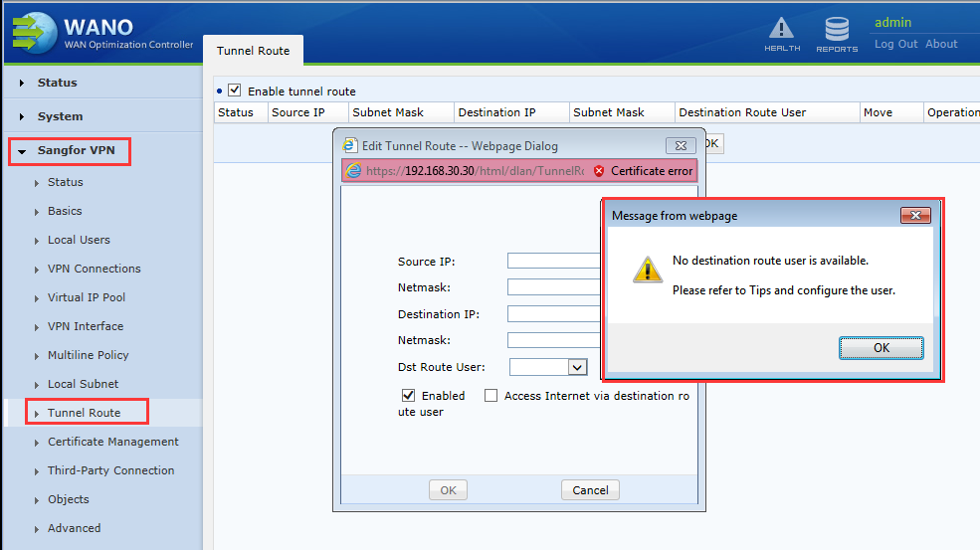Click the Status column header
980x550 pixels.
pyautogui.click(x=241, y=112)
